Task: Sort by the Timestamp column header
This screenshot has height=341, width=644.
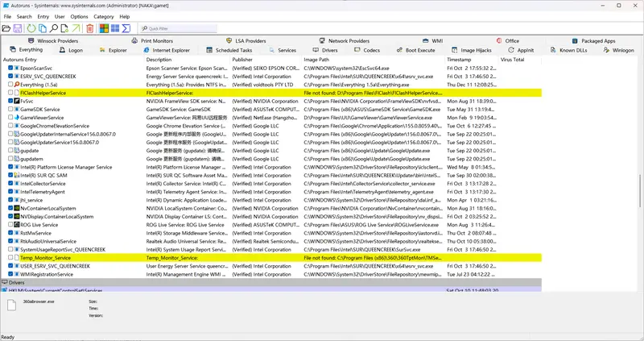Action: (x=472, y=60)
